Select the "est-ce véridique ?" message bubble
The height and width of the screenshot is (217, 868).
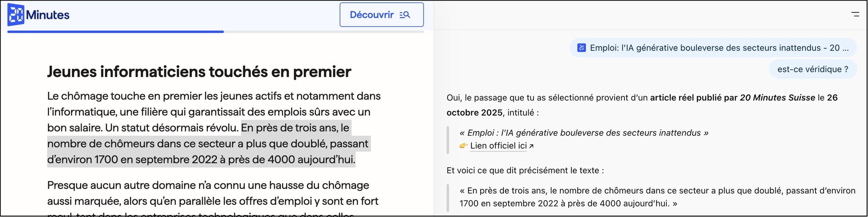pyautogui.click(x=812, y=69)
